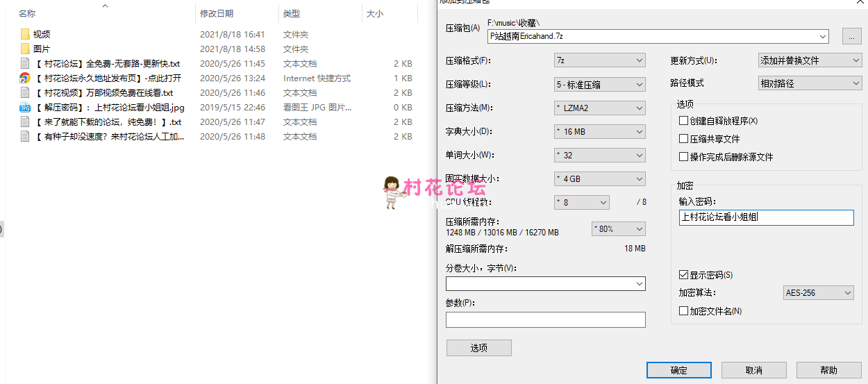868x384 pixels.
Task: Enable 创建自释放程序 checkbox
Action: (x=684, y=121)
